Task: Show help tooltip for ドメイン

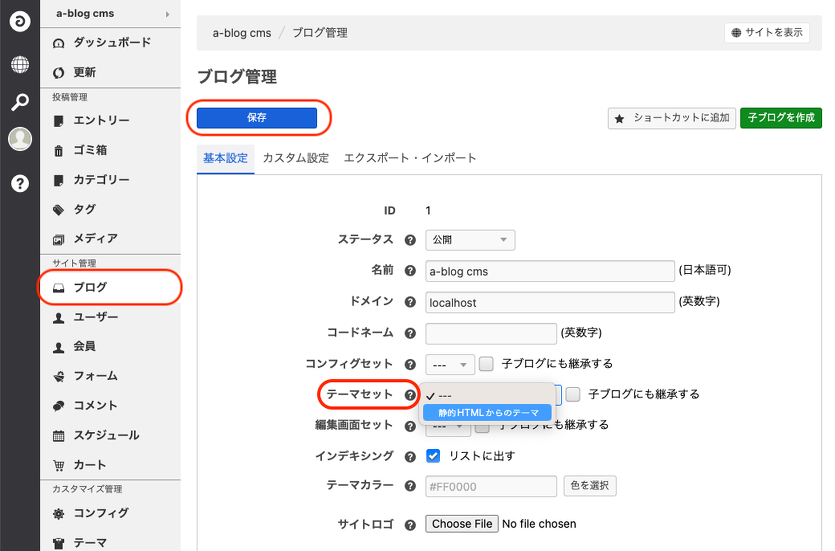Action: pos(410,302)
